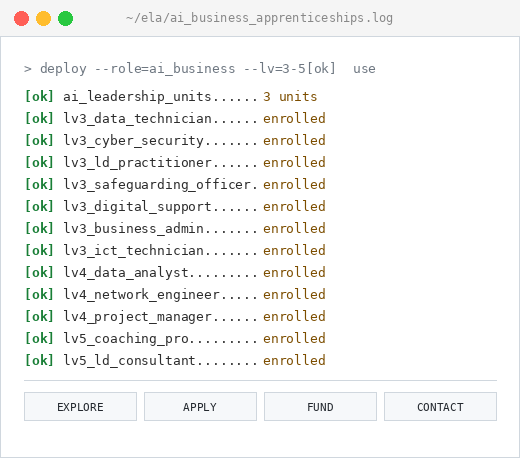This screenshot has width=520, height=458.
Task: Select the lv3_cyber_security row
Action: point(175,141)
